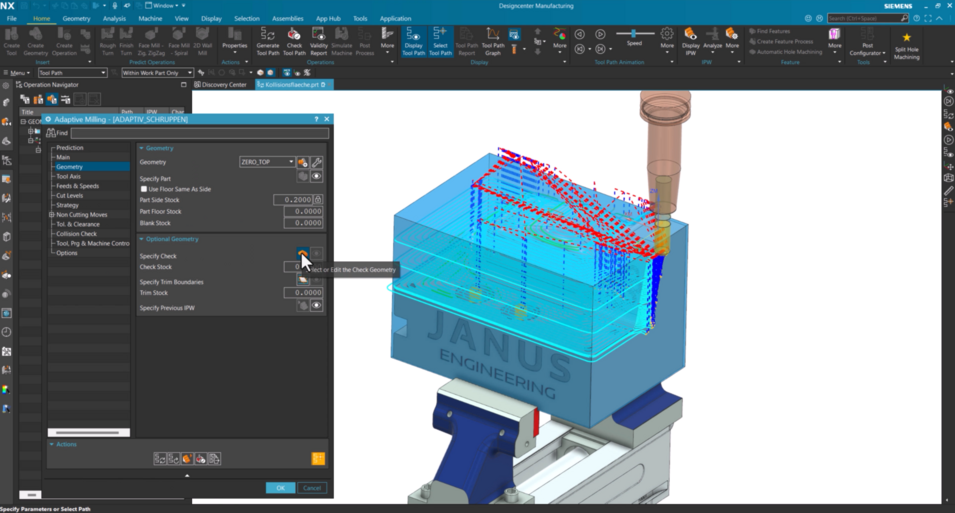
Task: Click Display IPW icon in ribbon
Action: coord(691,41)
